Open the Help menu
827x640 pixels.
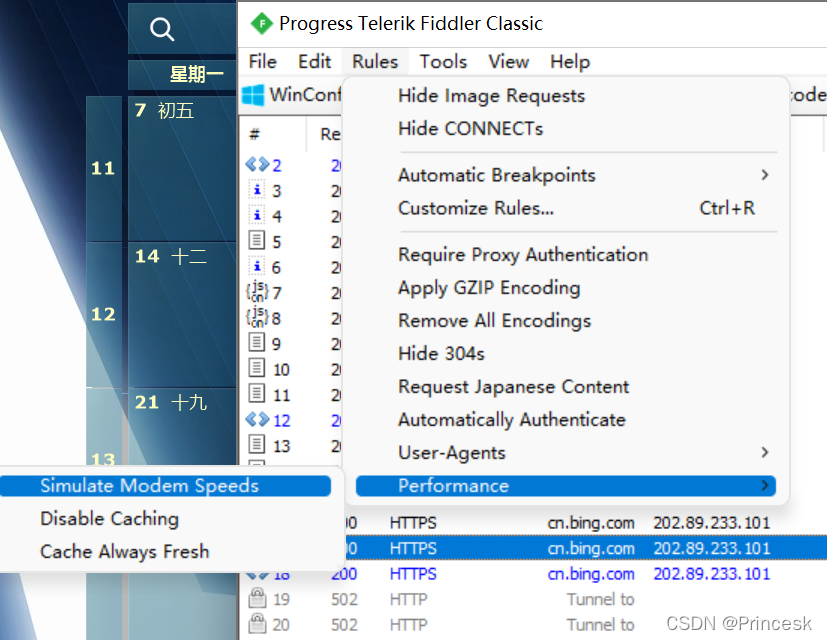570,62
